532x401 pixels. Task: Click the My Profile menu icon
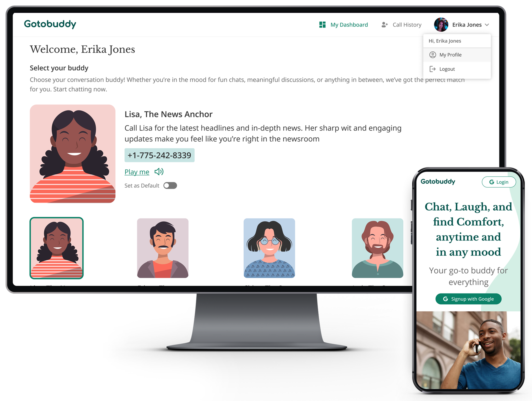click(433, 55)
